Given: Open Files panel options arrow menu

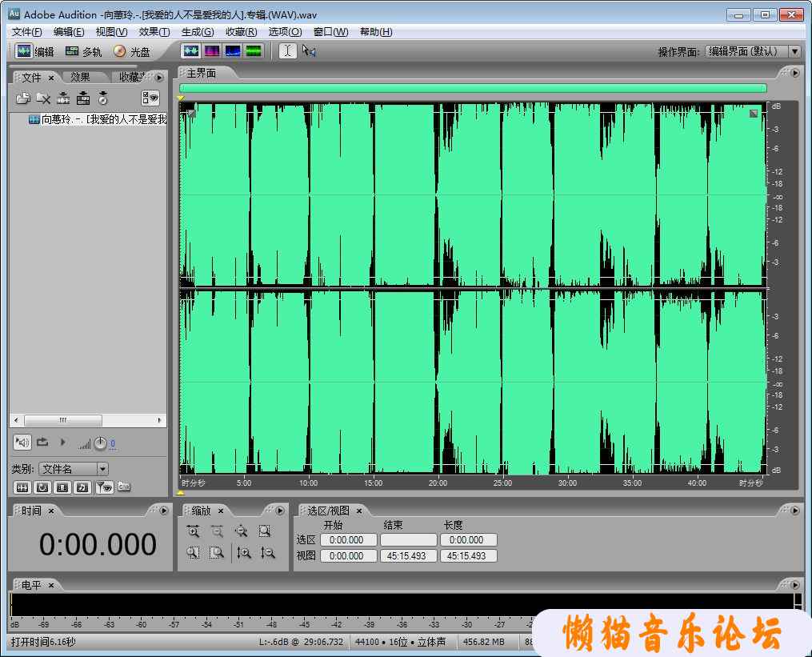Looking at the screenshot, I should 159,77.
